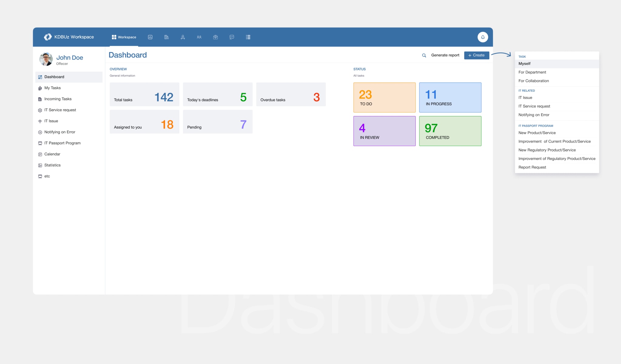Open Calendar in the sidebar
621x364 pixels.
(69, 154)
